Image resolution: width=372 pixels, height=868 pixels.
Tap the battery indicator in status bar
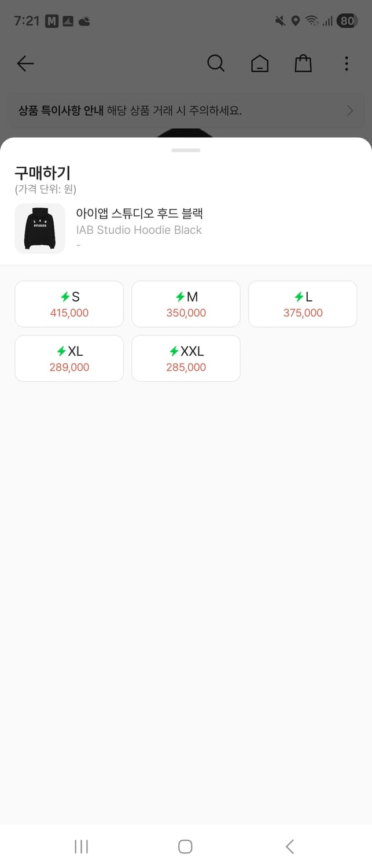[347, 21]
